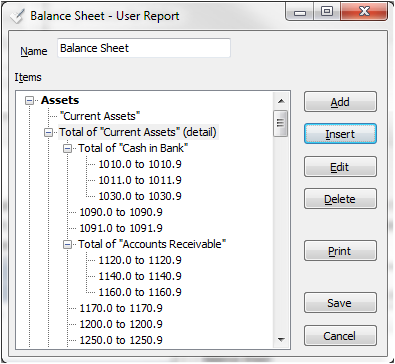This screenshot has height=364, width=395.
Task: Click the Insert button
Action: pos(340,134)
